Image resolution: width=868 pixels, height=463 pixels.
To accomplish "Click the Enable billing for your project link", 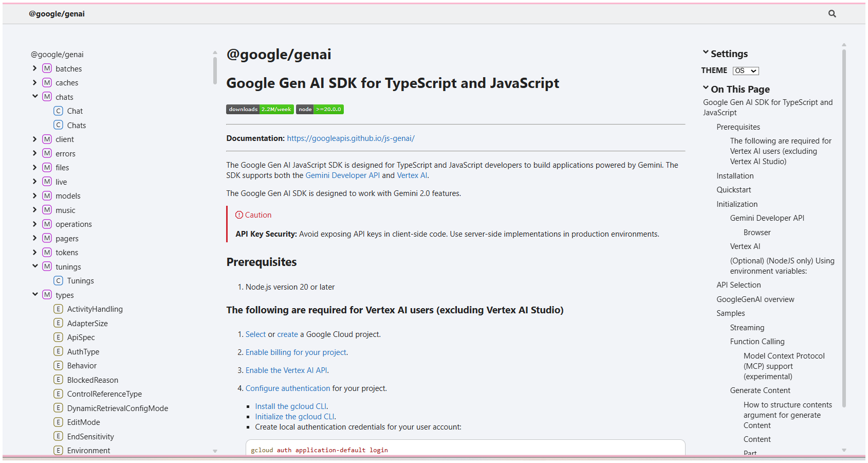I will point(296,352).
